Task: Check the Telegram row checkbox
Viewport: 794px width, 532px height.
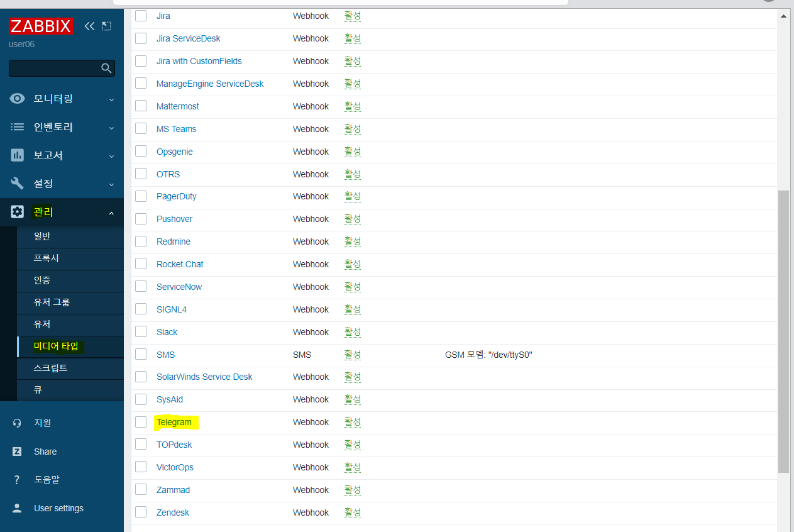Action: 141,422
